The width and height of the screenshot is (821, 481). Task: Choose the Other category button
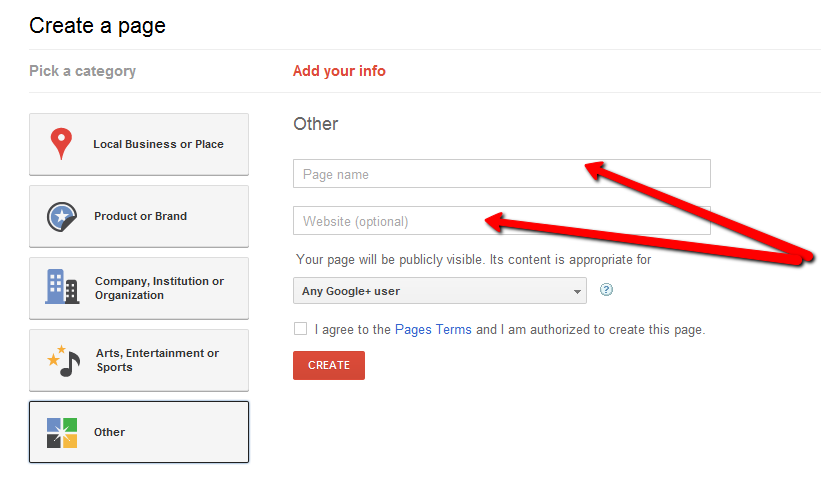pyautogui.click(x=139, y=432)
